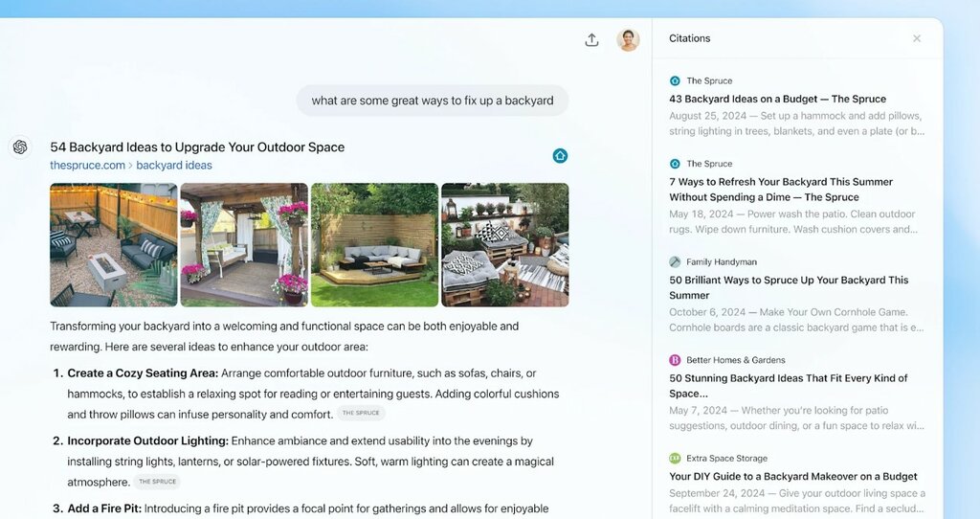Open 54 Backyard Ideas article title

coord(197,147)
